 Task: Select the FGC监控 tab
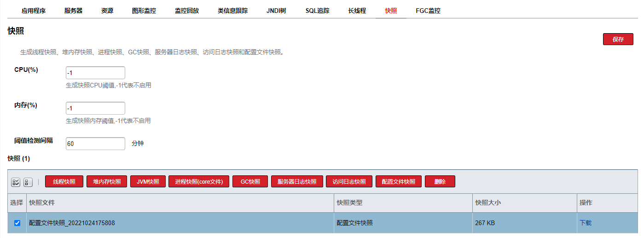coord(428,11)
